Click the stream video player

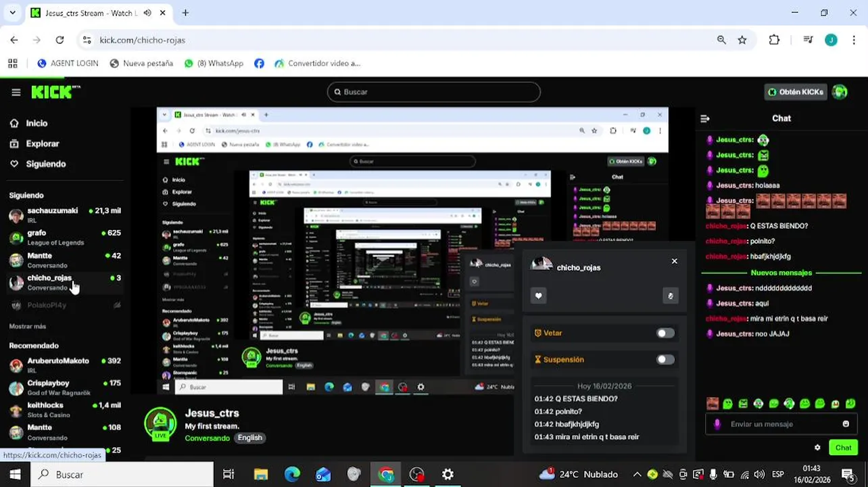click(x=412, y=250)
